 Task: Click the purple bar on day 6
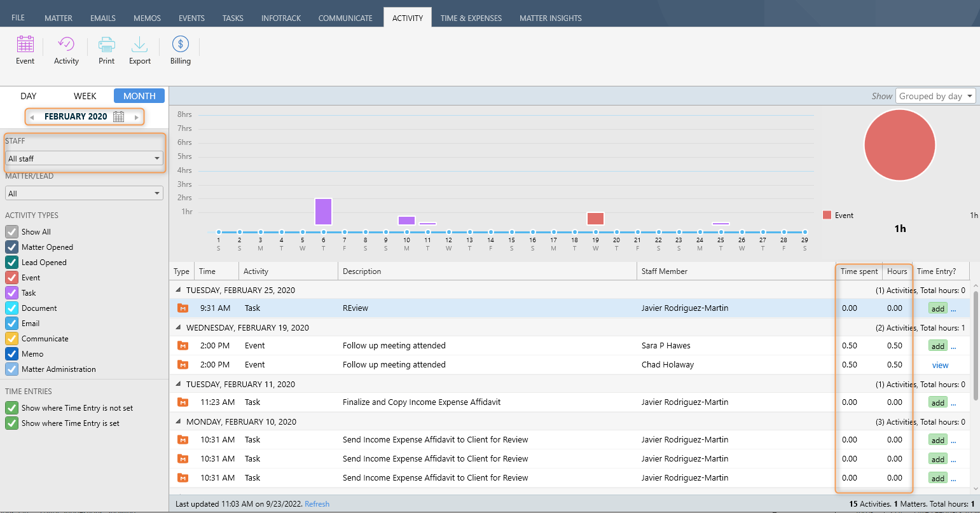pyautogui.click(x=323, y=212)
